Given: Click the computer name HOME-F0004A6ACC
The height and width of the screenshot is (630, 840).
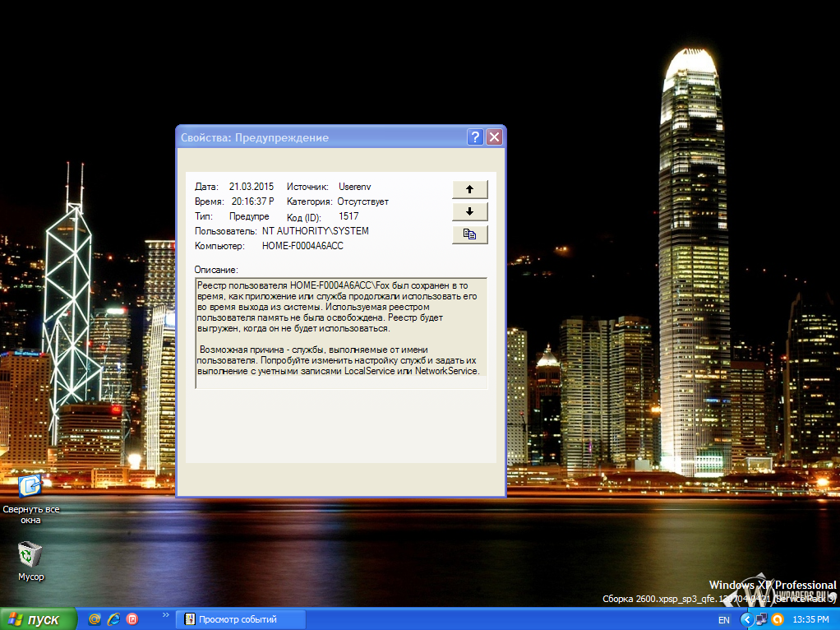Looking at the screenshot, I should tap(302, 246).
